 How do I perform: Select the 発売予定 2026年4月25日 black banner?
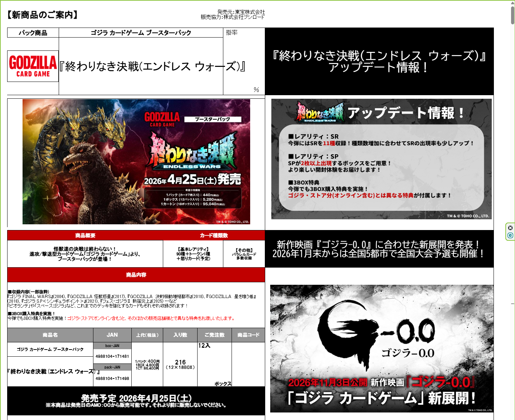coord(136,401)
